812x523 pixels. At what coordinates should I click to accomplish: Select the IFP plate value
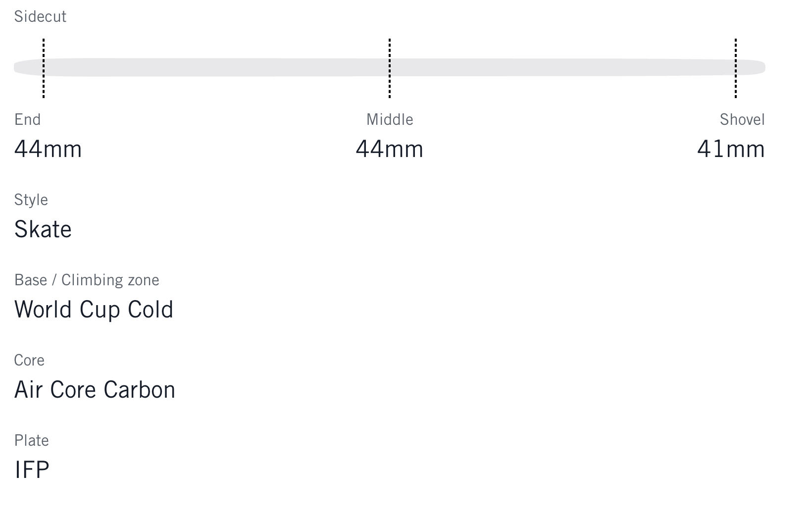pyautogui.click(x=32, y=470)
